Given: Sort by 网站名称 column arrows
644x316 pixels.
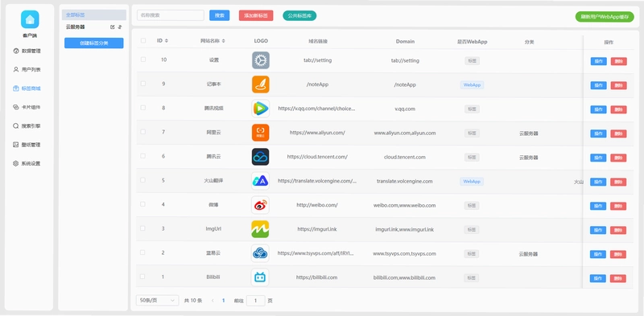Looking at the screenshot, I should 223,41.
